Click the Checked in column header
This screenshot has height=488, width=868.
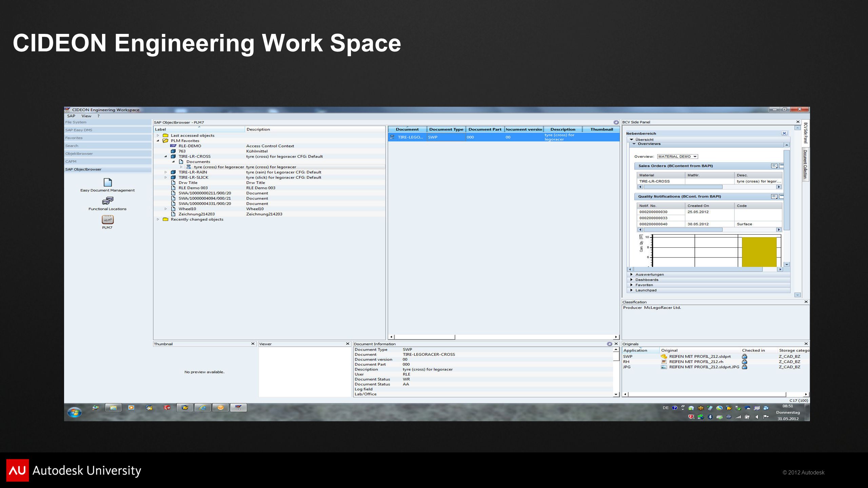click(758, 350)
